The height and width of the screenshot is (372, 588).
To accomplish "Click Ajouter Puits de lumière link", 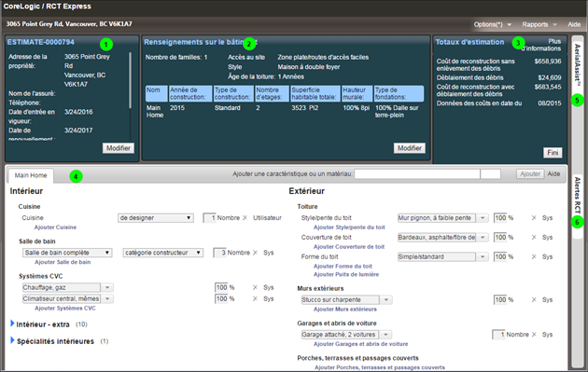I will pos(346,275).
